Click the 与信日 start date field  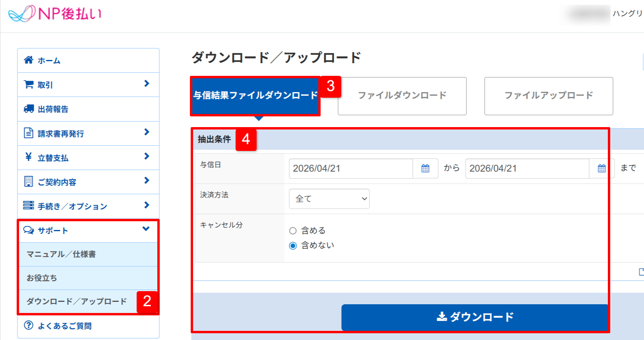coord(351,168)
